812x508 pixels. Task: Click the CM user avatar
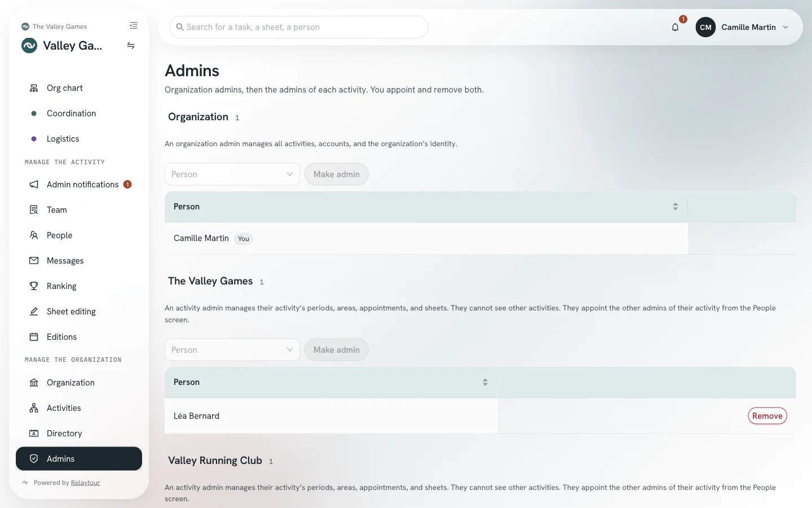click(x=705, y=27)
